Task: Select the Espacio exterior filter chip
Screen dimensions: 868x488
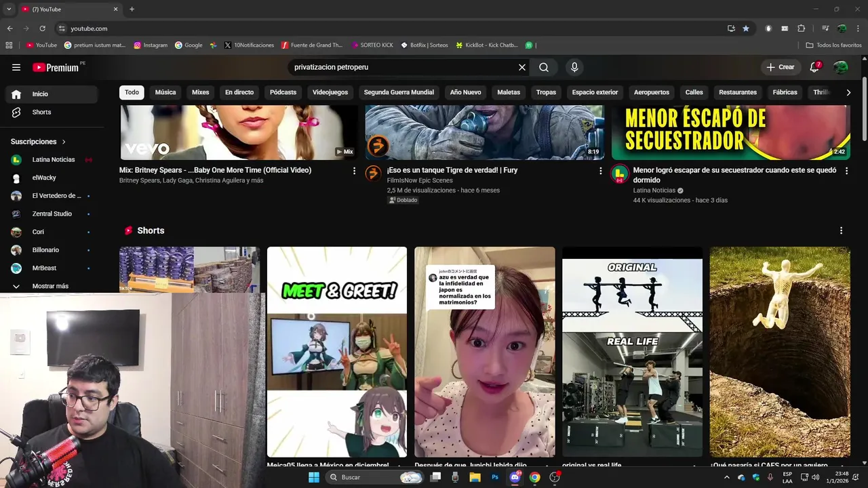Action: [x=595, y=92]
